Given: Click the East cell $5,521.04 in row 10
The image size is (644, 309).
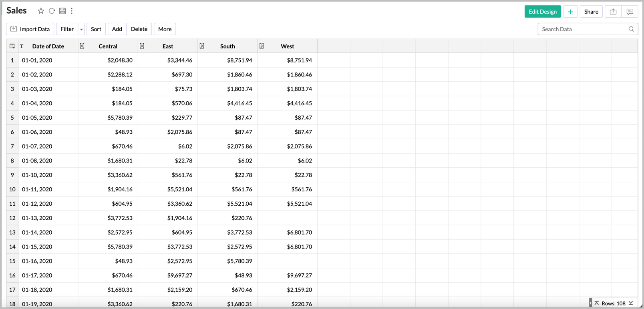Looking at the screenshot, I should pos(168,189).
